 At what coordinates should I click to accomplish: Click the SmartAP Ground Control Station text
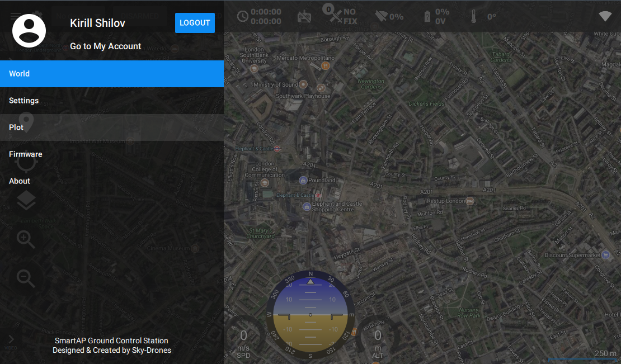click(111, 341)
